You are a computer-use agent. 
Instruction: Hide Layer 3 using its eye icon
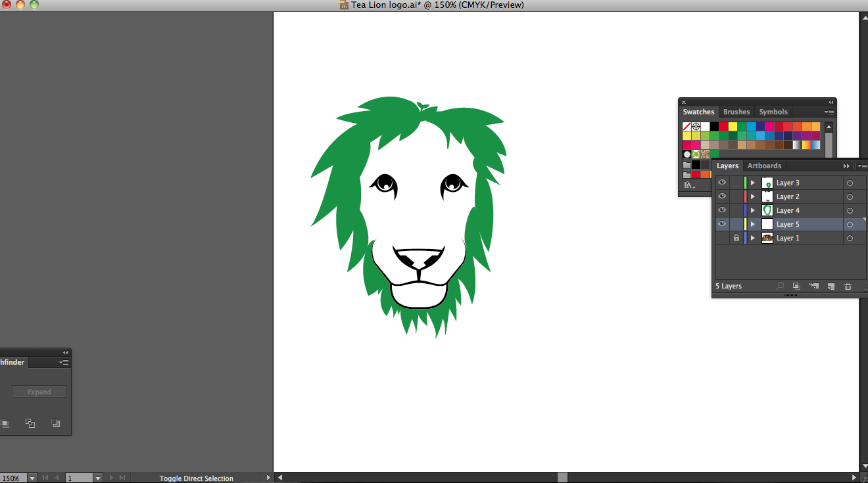pos(722,183)
